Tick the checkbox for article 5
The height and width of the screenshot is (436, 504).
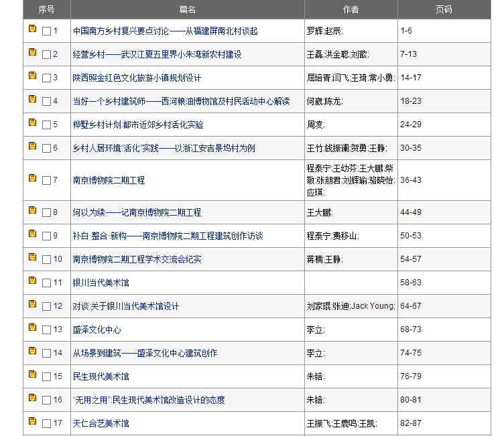[x=47, y=125]
